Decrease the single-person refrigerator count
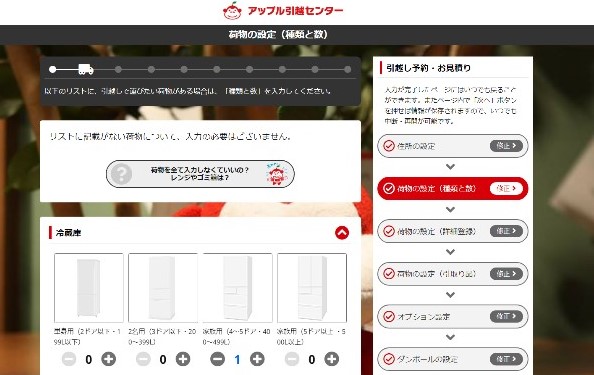 click(69, 359)
